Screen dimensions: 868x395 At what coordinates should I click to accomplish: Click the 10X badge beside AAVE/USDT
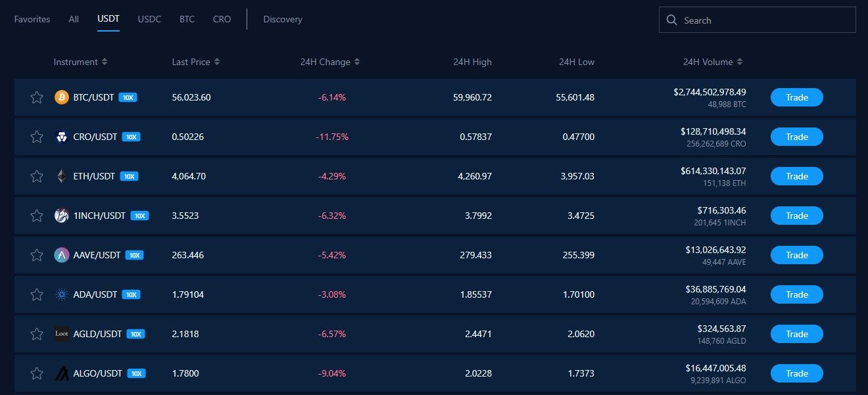pyautogui.click(x=134, y=255)
